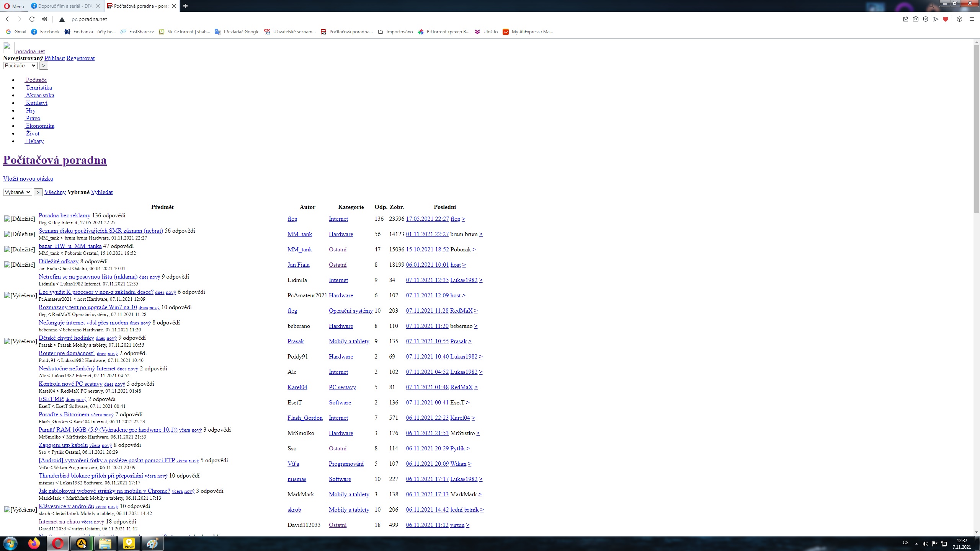
Task: Click the My Flow send icon
Action: pyautogui.click(x=936, y=19)
